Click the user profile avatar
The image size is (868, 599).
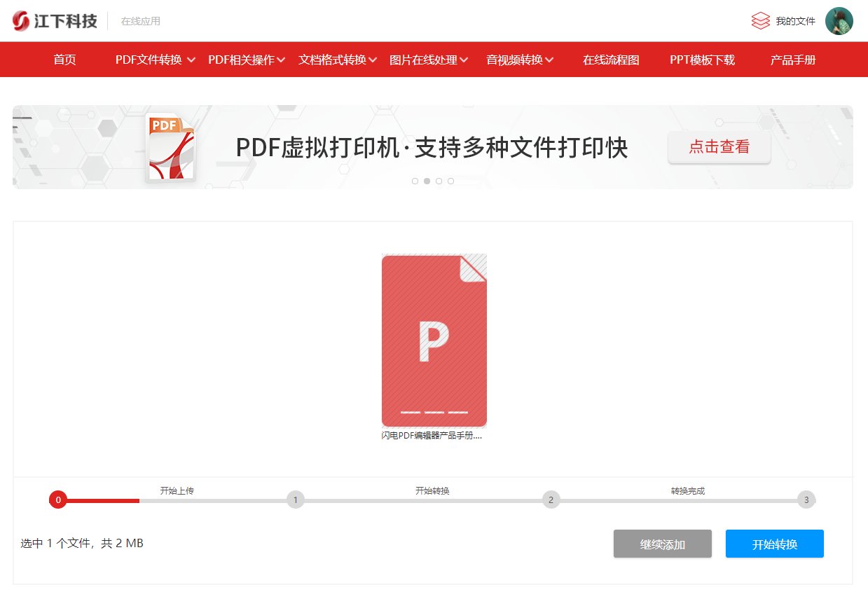(x=839, y=20)
